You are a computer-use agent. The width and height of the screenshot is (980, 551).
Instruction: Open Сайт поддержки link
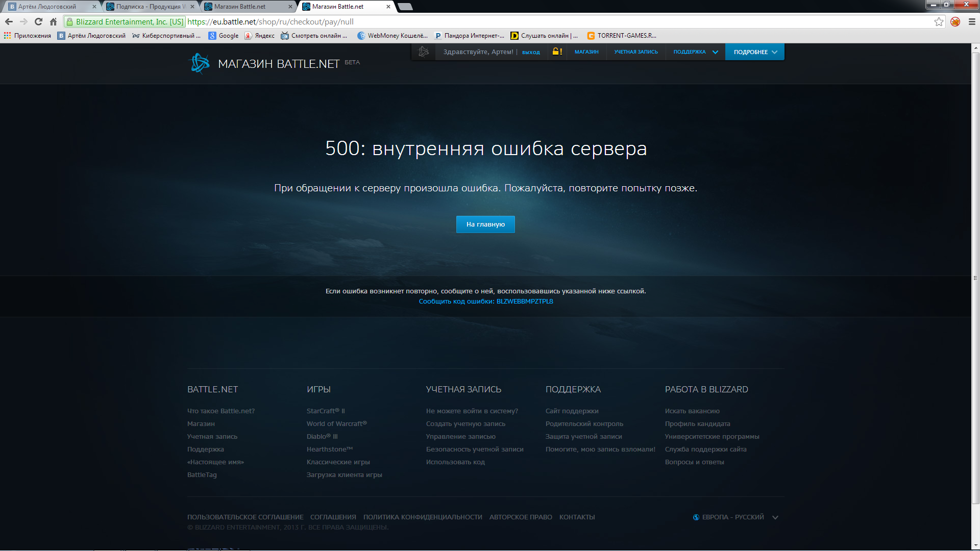click(572, 411)
